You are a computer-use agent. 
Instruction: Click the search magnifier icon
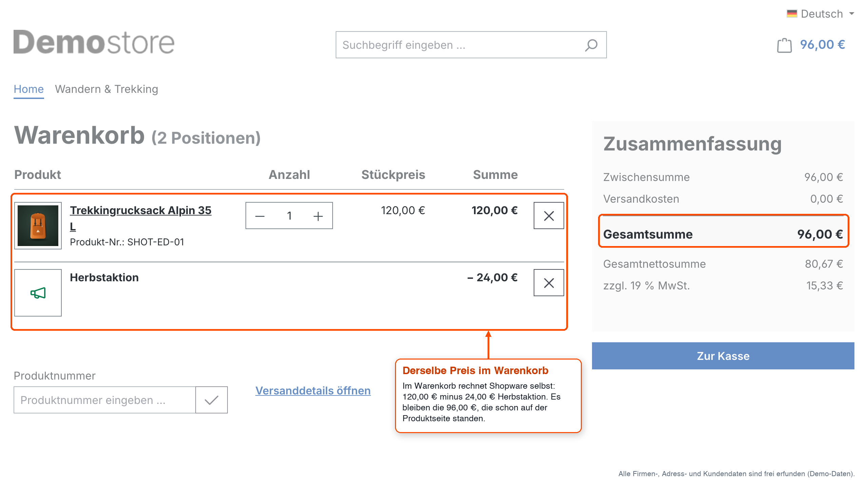point(591,45)
